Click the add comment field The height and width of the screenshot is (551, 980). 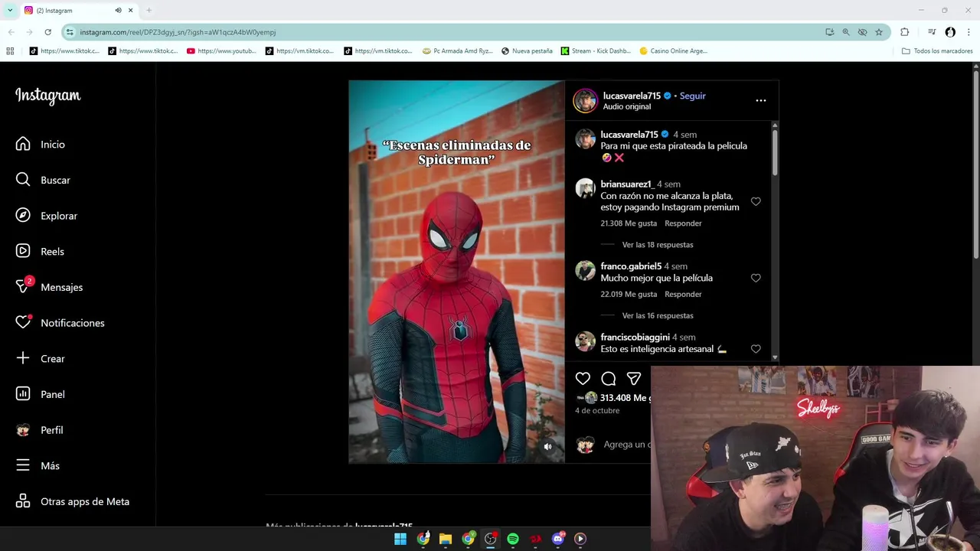[627, 445]
